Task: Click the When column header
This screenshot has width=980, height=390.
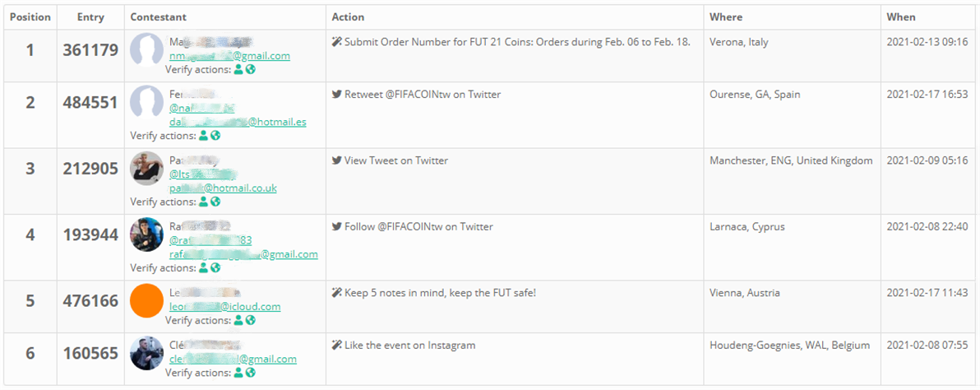Action: 901,17
